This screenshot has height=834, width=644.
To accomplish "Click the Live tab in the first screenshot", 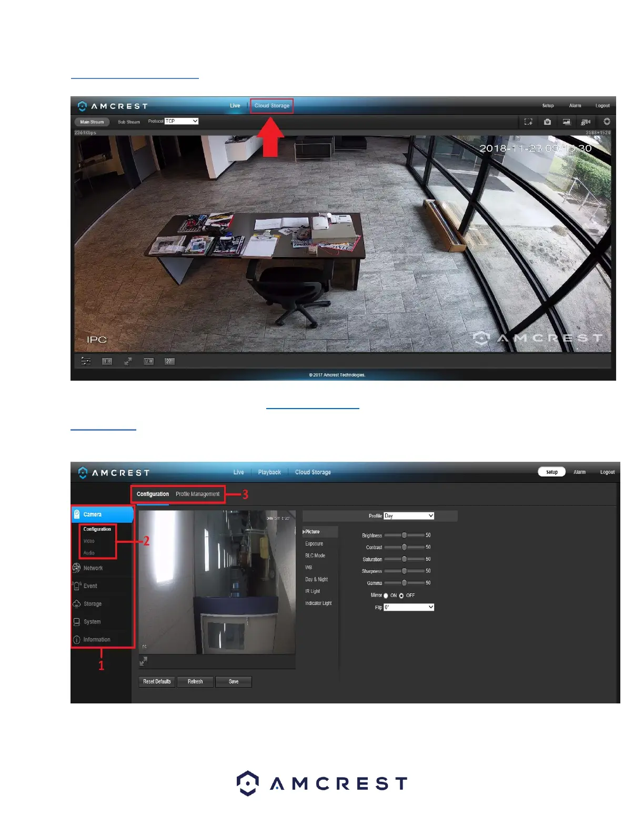I will point(235,106).
